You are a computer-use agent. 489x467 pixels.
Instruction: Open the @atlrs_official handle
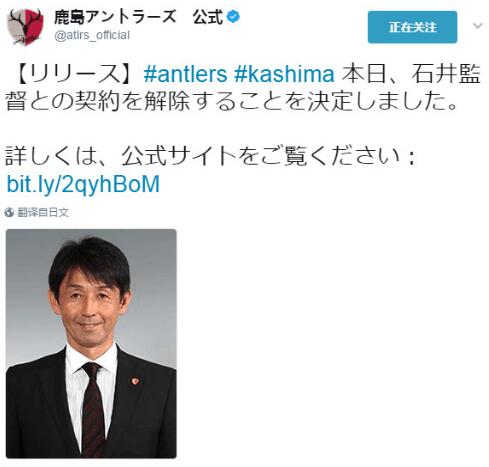[x=92, y=35]
